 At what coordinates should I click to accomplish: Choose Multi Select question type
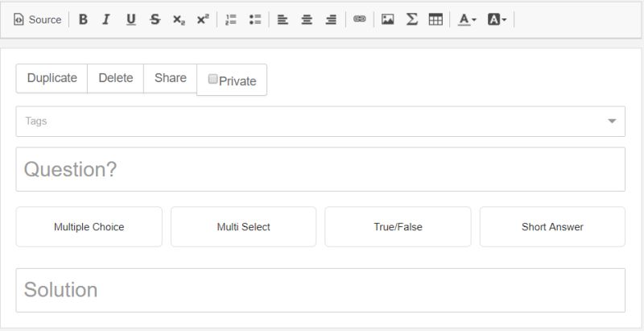(x=244, y=226)
